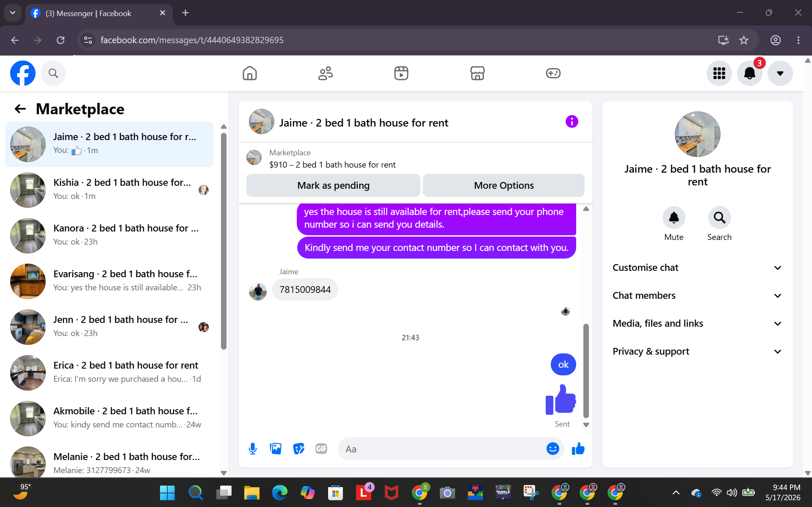Open Microsoft Store from taskbar

click(335, 493)
